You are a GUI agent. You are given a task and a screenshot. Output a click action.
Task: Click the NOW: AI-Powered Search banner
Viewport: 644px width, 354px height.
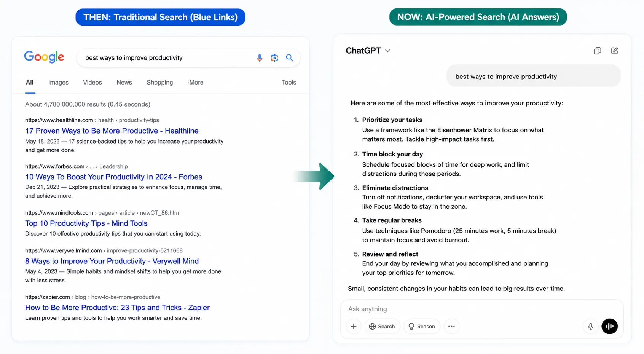[x=478, y=17]
